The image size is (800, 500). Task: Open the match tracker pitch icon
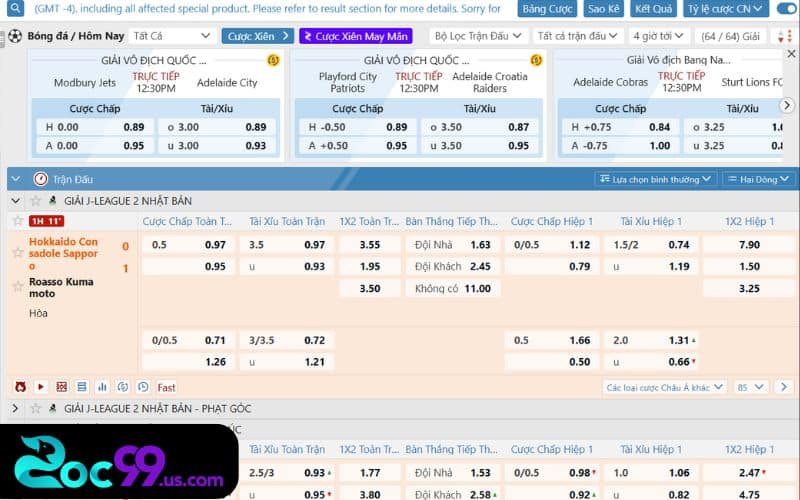(x=62, y=387)
